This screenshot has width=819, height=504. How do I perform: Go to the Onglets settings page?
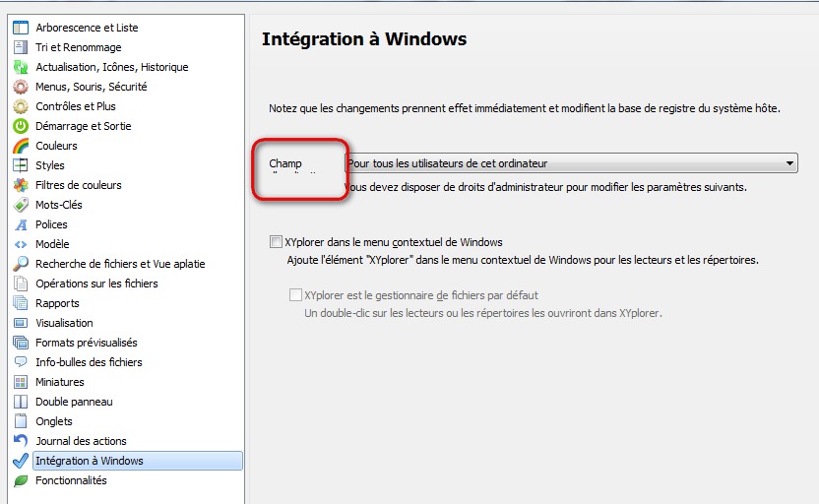click(x=54, y=421)
